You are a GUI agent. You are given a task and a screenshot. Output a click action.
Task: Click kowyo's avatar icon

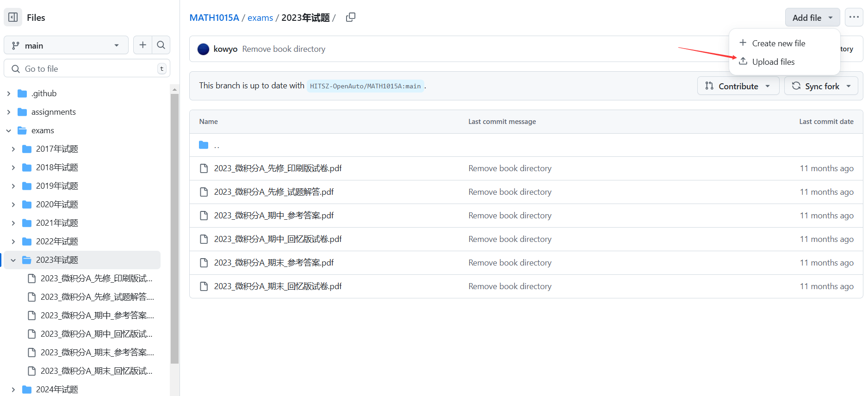(x=203, y=49)
